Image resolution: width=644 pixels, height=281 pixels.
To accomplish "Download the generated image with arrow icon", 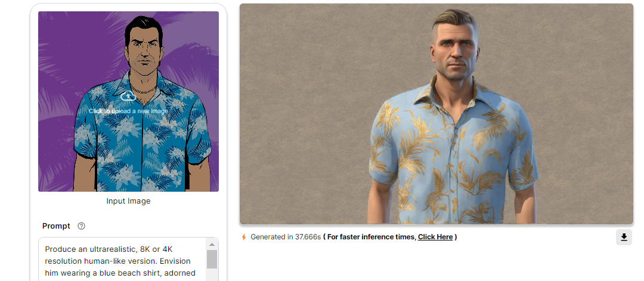I will pos(624,237).
